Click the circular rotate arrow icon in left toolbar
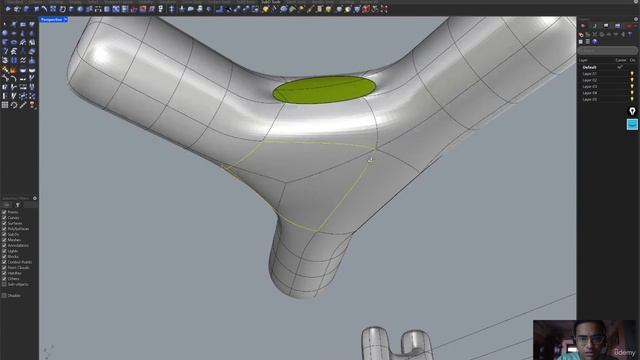The height and width of the screenshot is (360, 640). [14, 105]
